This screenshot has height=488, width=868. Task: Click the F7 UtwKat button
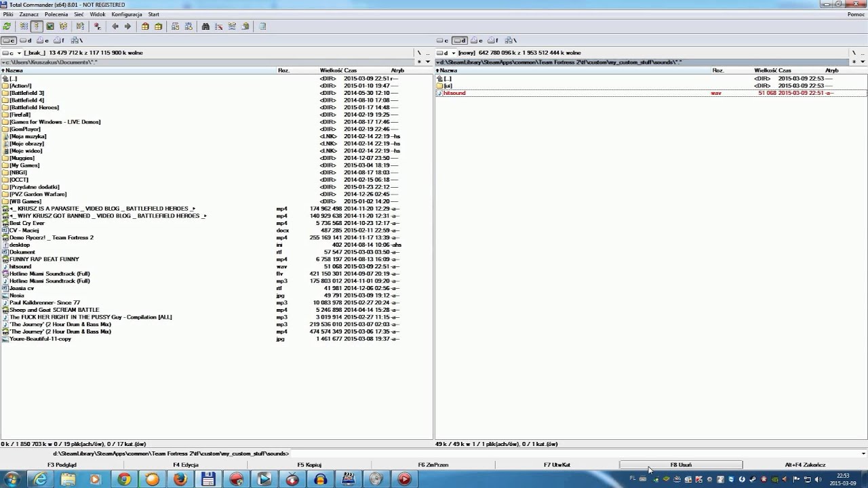coord(557,465)
